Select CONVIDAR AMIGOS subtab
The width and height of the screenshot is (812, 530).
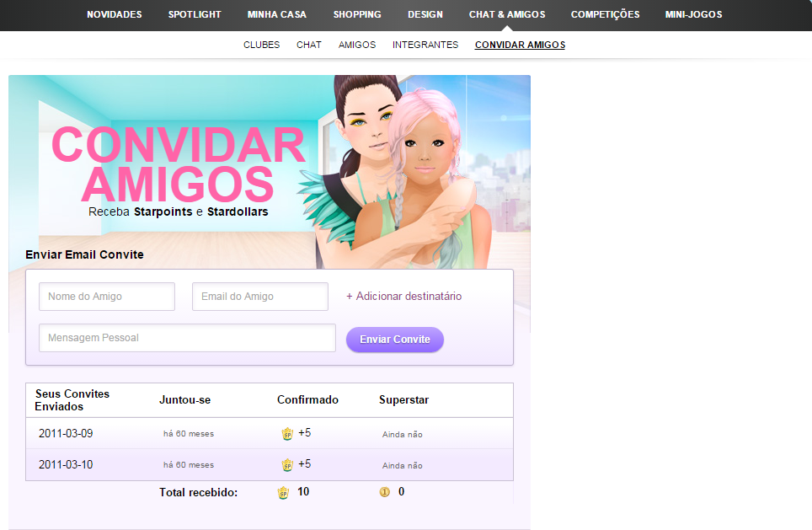click(520, 45)
